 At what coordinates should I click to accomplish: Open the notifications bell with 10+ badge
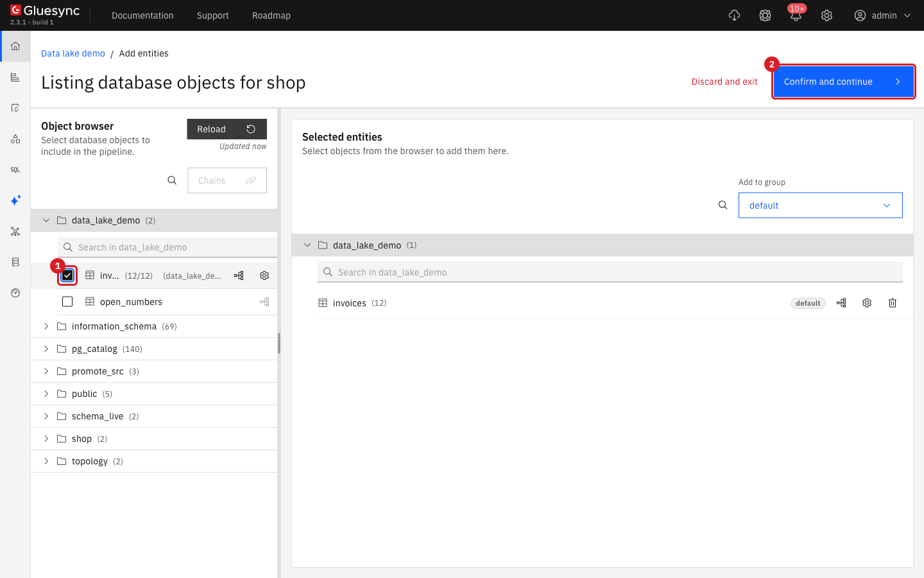click(x=796, y=15)
